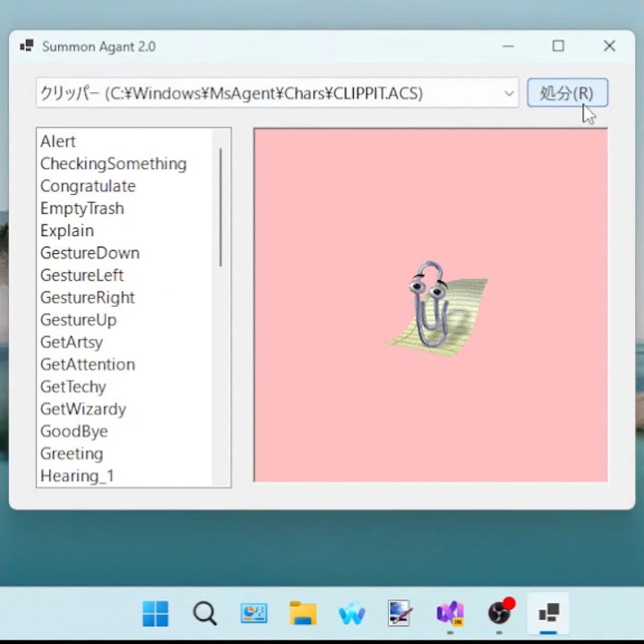Close the Summon Agant 2.0 window
The height and width of the screenshot is (644, 644).
tap(609, 46)
